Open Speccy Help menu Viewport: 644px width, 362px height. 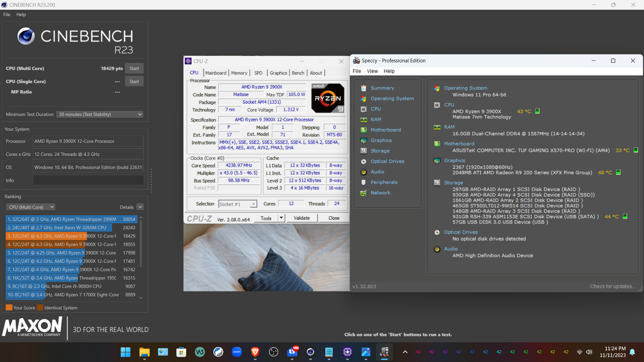[x=389, y=71]
